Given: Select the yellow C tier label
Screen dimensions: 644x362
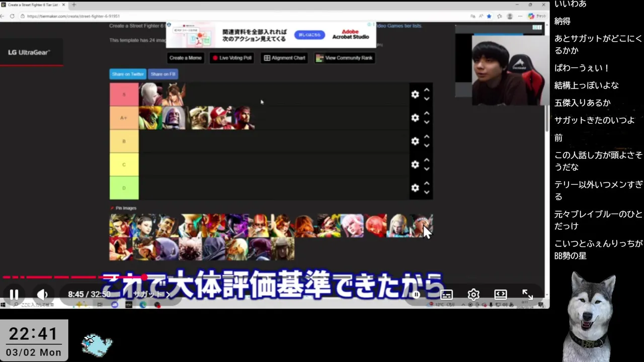Looking at the screenshot, I should (124, 164).
